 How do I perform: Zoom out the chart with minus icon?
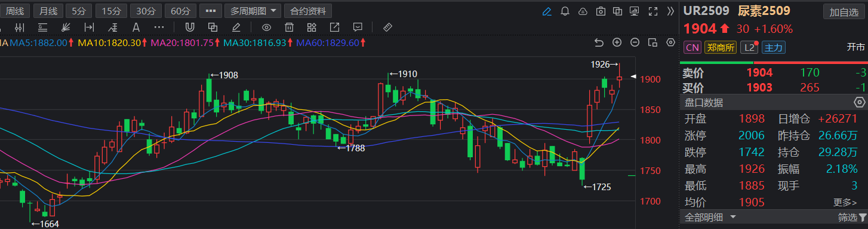(x=635, y=42)
